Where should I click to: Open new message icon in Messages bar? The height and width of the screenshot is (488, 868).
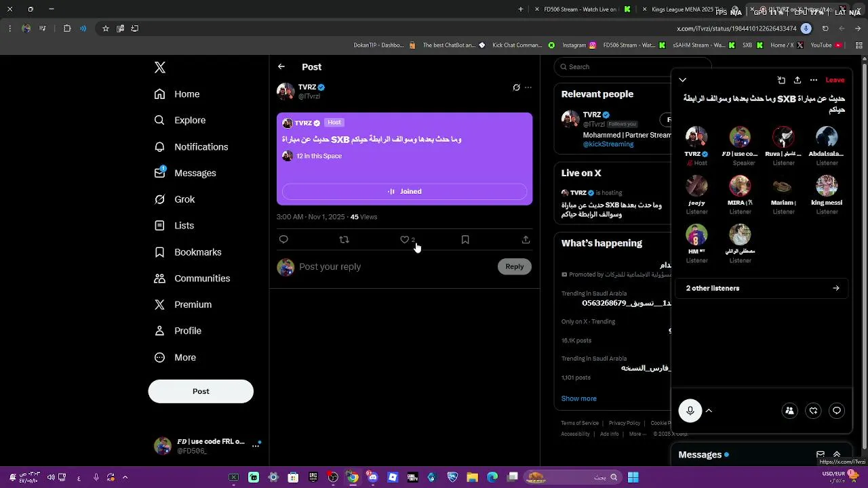coord(821,454)
